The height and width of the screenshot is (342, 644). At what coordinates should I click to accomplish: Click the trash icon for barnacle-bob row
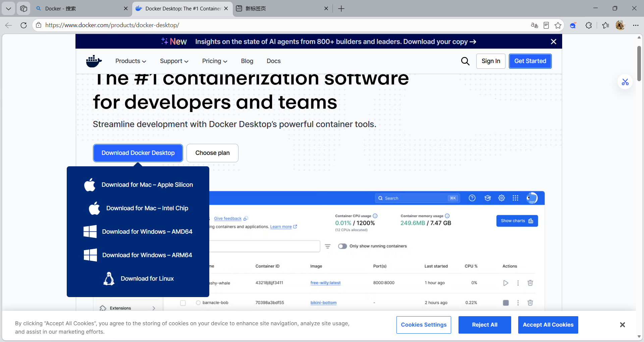tap(530, 303)
